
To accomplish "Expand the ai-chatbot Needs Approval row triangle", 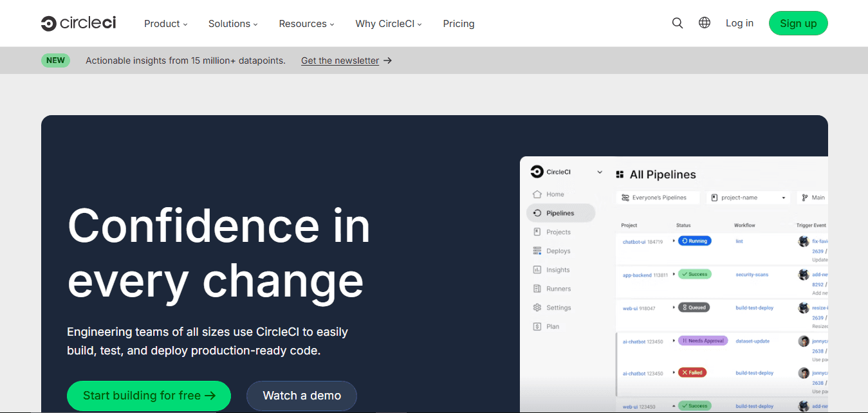I will pos(674,340).
